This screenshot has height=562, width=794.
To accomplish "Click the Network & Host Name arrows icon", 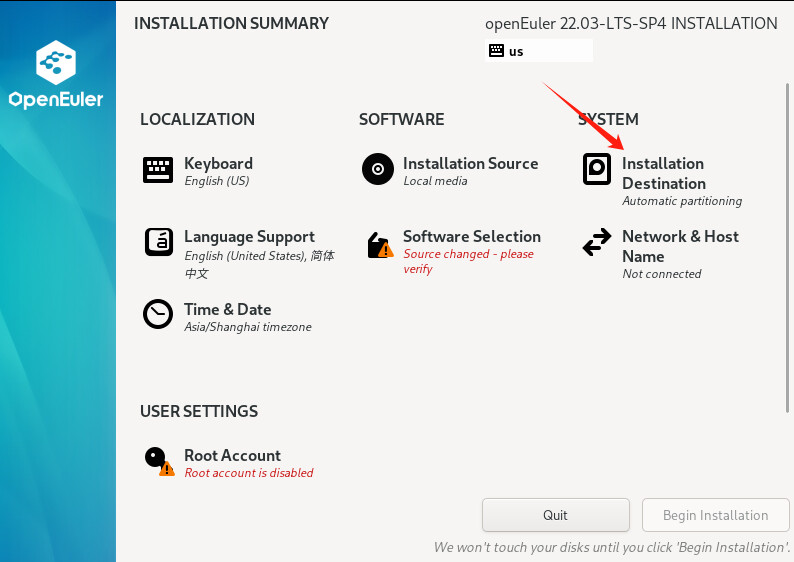I will 597,242.
